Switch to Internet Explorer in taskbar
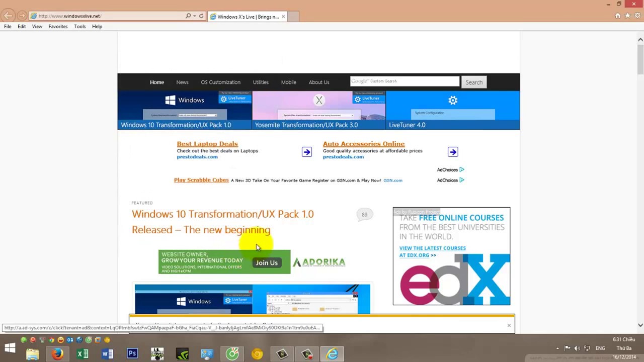 tap(332, 354)
